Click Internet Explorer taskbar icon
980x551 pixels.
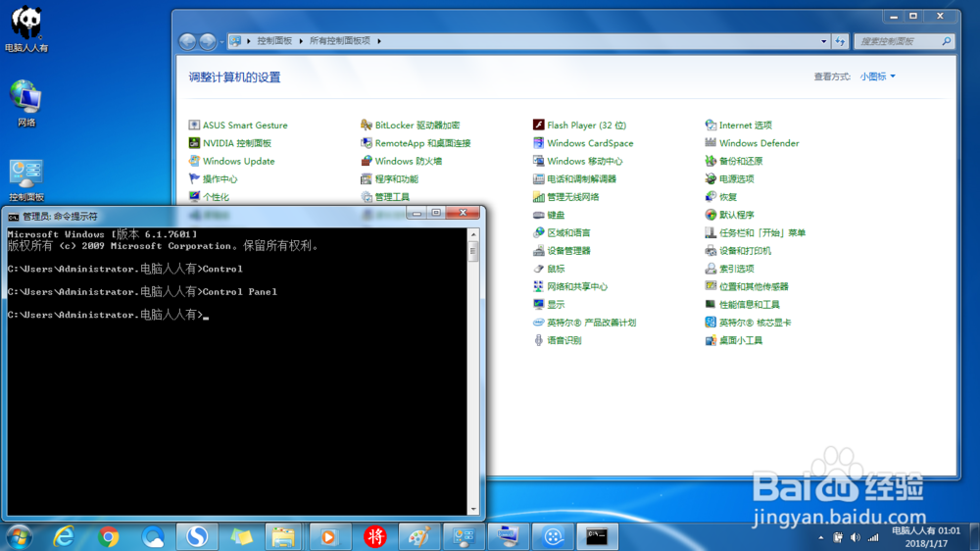point(64,536)
